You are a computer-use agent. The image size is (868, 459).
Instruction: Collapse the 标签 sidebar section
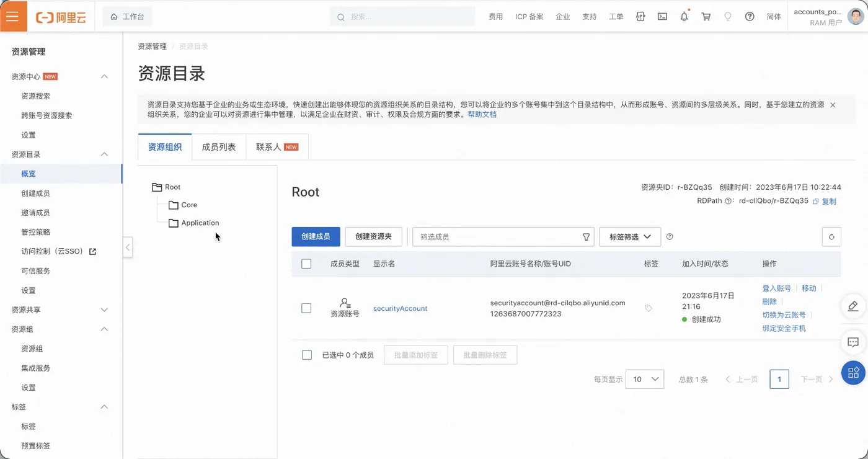(x=104, y=407)
